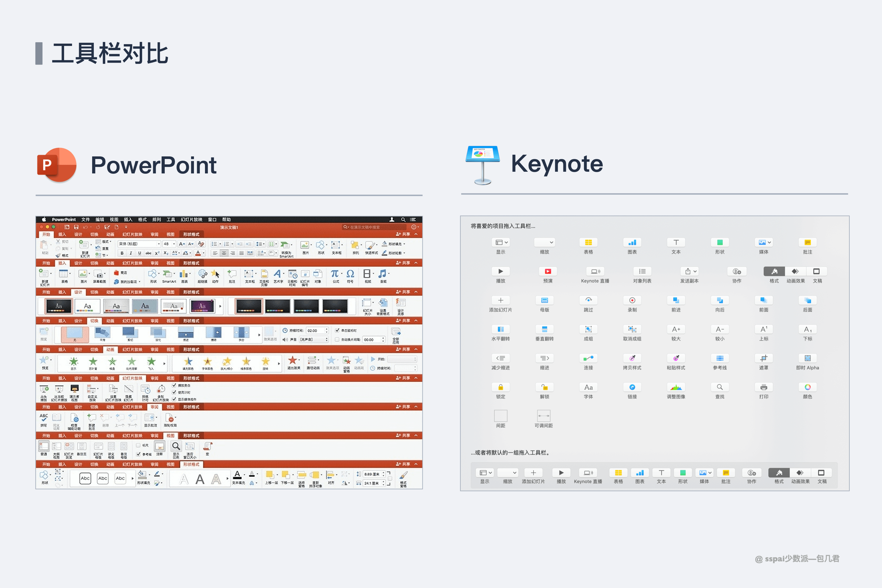The height and width of the screenshot is (588, 882).
Task: Click the 垂直翻转 flip vertical icon
Action: pyautogui.click(x=544, y=329)
